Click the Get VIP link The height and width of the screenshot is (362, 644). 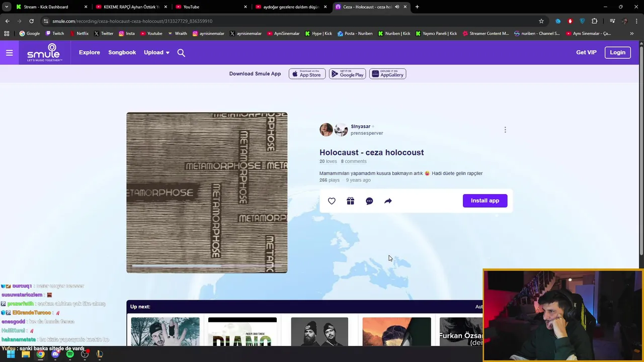(x=586, y=53)
